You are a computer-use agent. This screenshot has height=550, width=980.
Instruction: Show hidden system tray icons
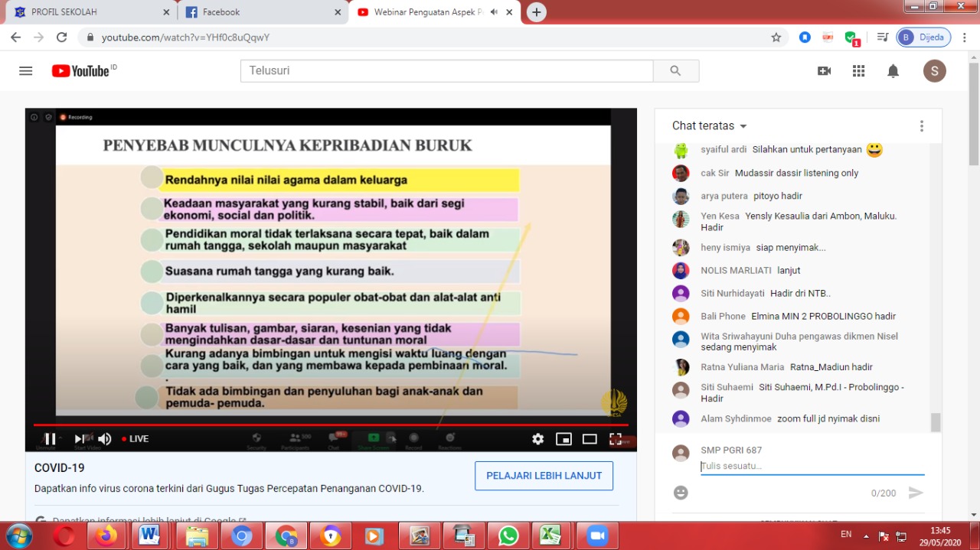[x=866, y=535]
